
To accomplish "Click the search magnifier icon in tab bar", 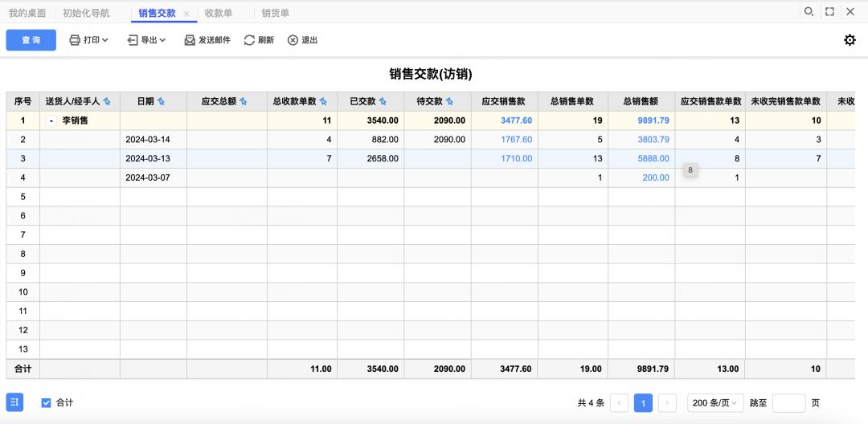I will [x=809, y=11].
